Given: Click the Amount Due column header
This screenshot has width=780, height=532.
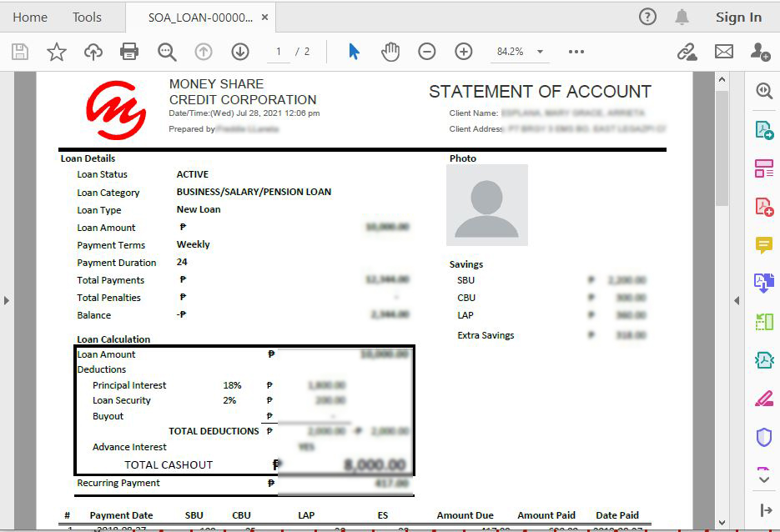Looking at the screenshot, I should 465,515.
